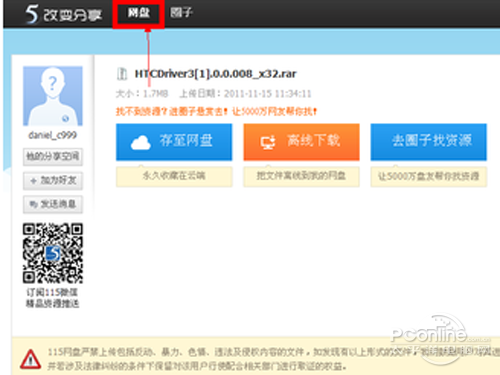Screen dimensions: 500x375
Task: Click the orange 离线下载 button
Action: click(301, 142)
